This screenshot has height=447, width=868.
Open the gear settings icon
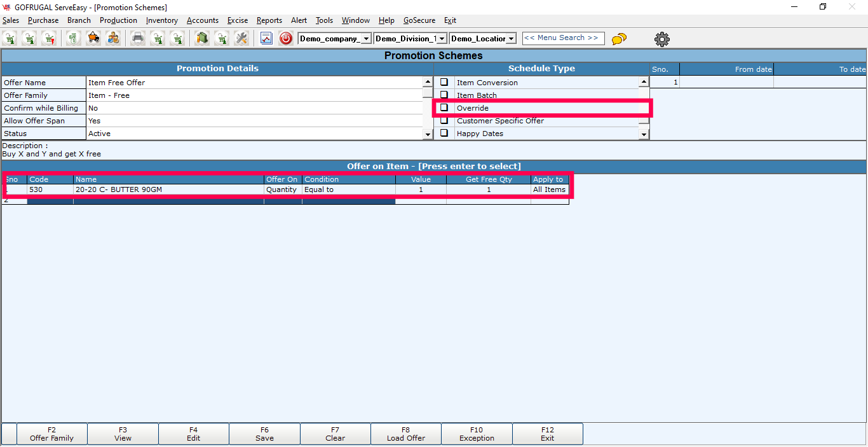click(x=662, y=39)
